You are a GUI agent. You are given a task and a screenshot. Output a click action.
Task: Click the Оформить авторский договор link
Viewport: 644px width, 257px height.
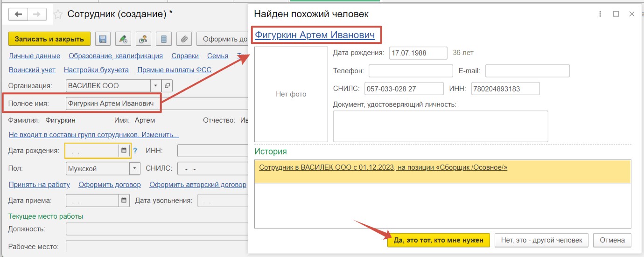(198, 185)
